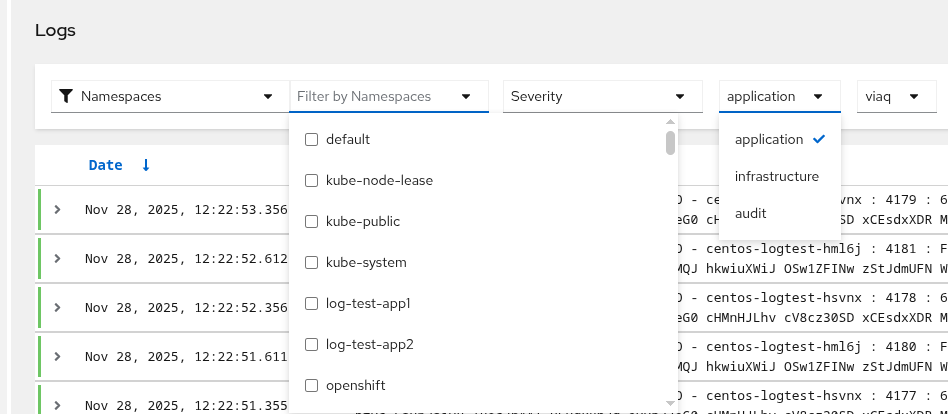Expand the 12:22:53.356 log row chevron

click(58, 209)
